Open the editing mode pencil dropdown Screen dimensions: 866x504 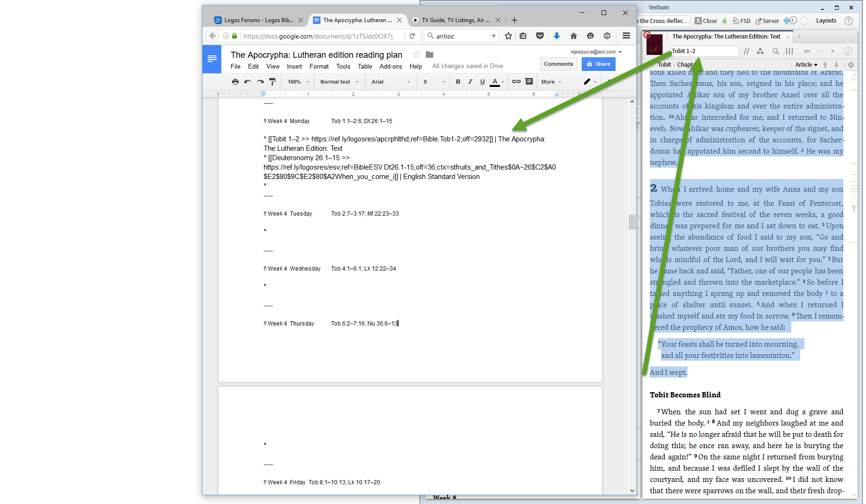[x=590, y=82]
